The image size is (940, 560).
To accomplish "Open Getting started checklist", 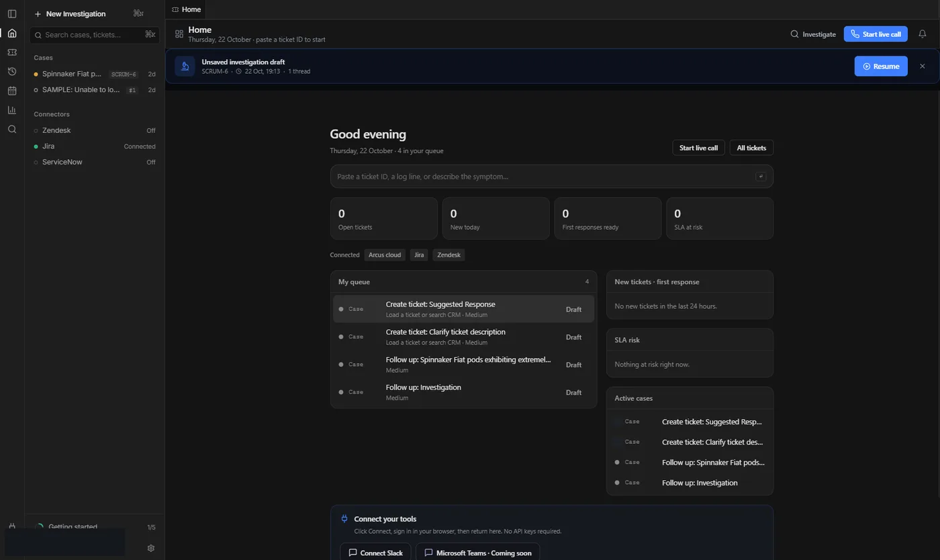I will (x=95, y=527).
